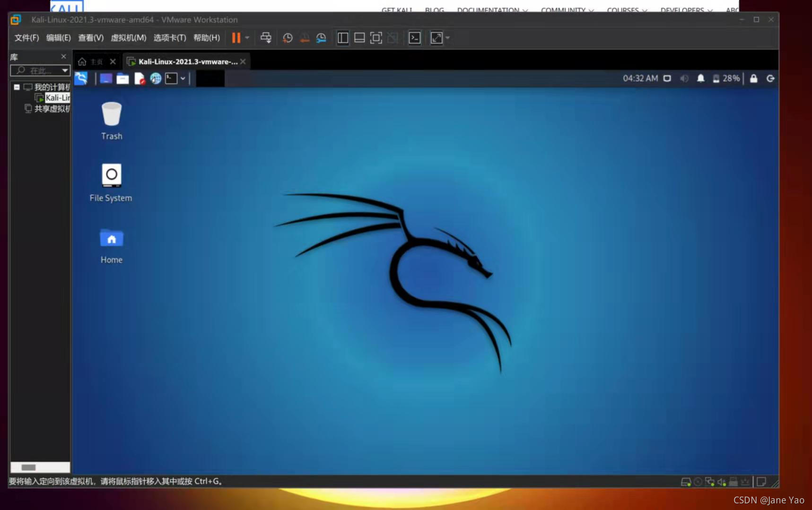Click the display monitor icon in Kali panel
This screenshot has height=510, width=812.
coord(667,78)
